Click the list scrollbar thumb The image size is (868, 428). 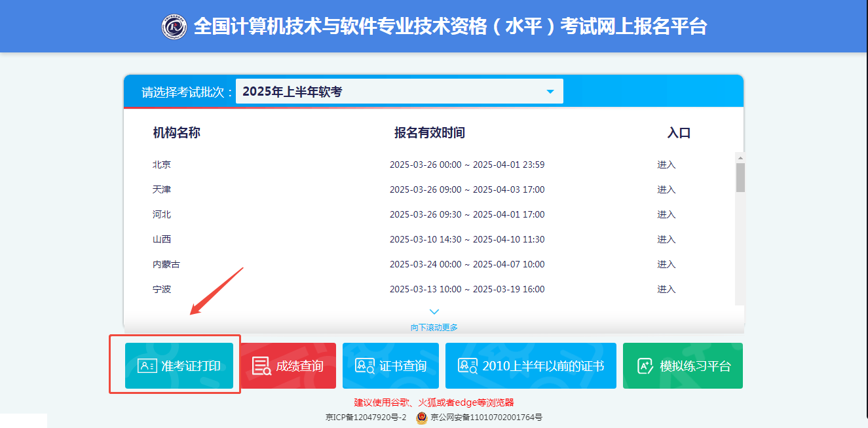(740, 177)
